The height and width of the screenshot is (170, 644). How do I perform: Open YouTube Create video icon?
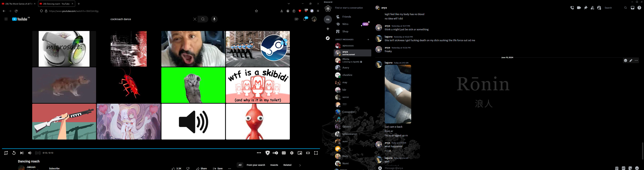tap(297, 19)
